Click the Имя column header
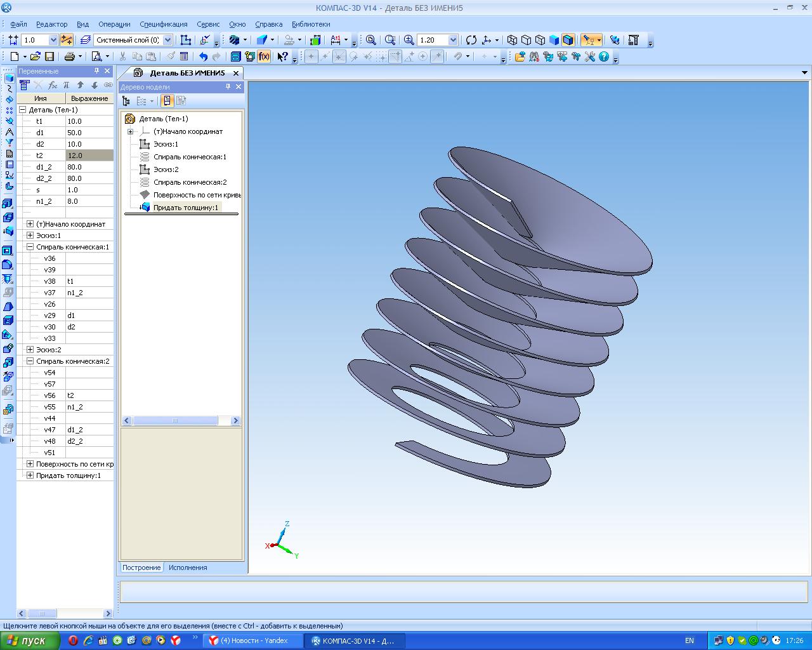Viewport: 812px width, 650px height. pos(41,98)
